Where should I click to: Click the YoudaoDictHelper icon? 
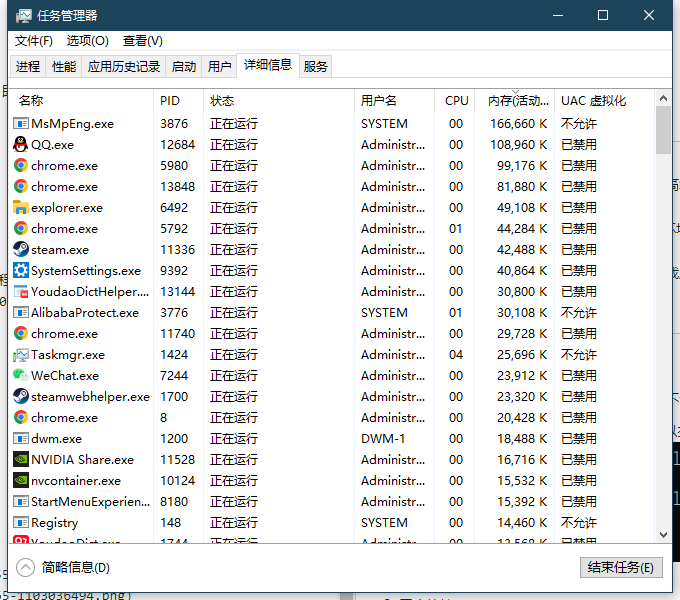pos(20,291)
